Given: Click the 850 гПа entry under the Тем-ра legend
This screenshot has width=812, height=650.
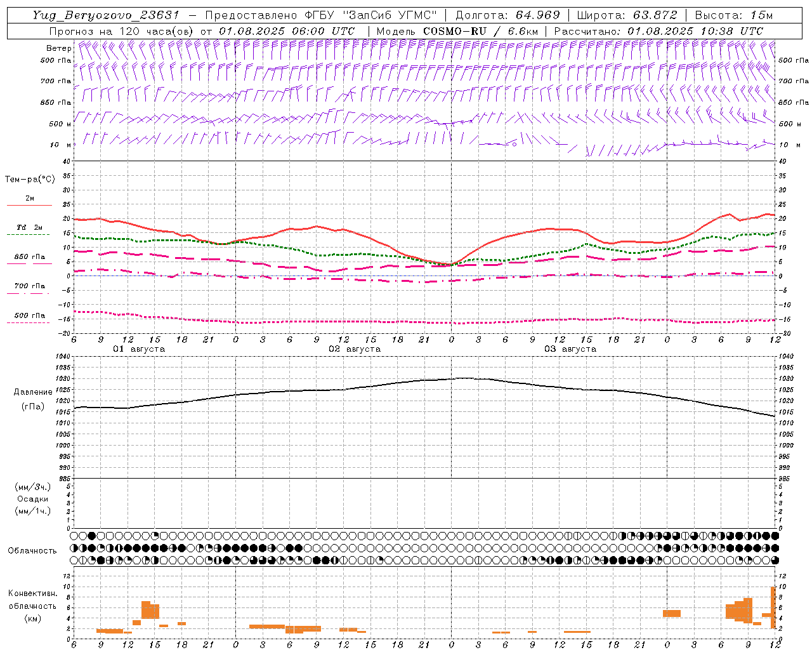Looking at the screenshot, I should tap(30, 256).
